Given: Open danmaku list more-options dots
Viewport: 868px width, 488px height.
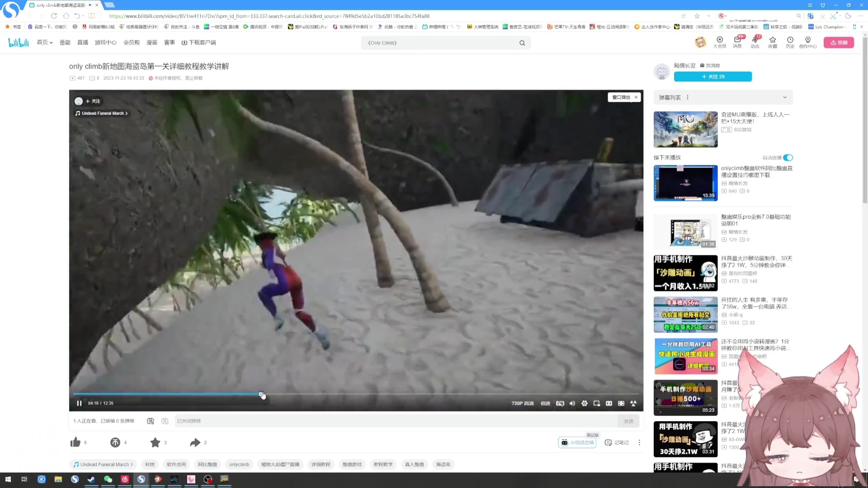Looking at the screenshot, I should pos(688,97).
